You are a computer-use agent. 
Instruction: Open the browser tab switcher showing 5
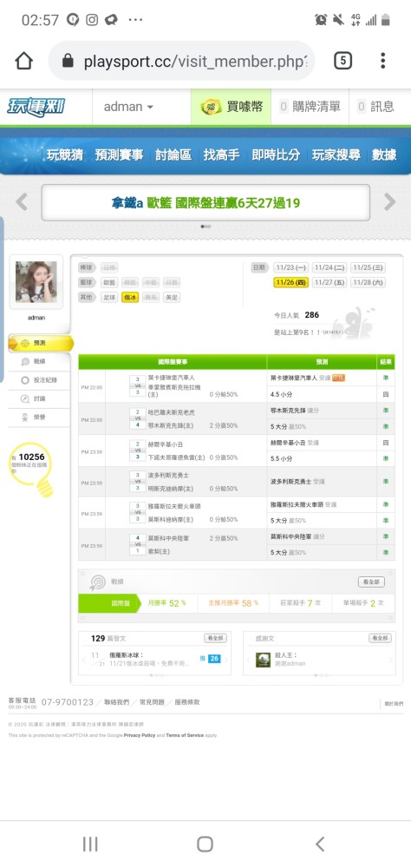tap(343, 61)
